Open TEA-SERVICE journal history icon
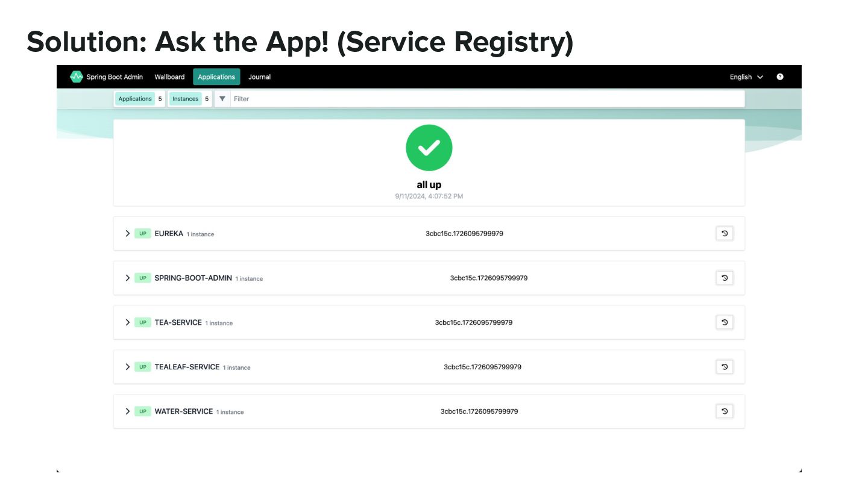The height and width of the screenshot is (488, 868). 725,322
